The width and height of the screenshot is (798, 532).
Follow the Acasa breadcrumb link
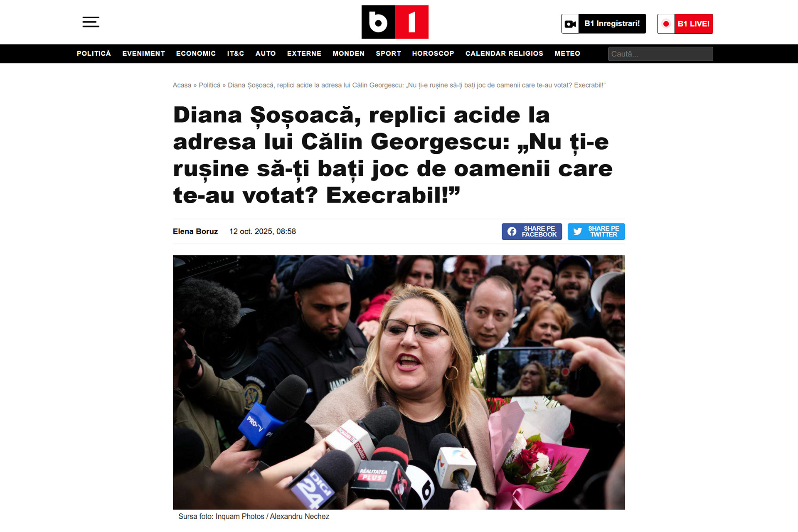pos(182,85)
